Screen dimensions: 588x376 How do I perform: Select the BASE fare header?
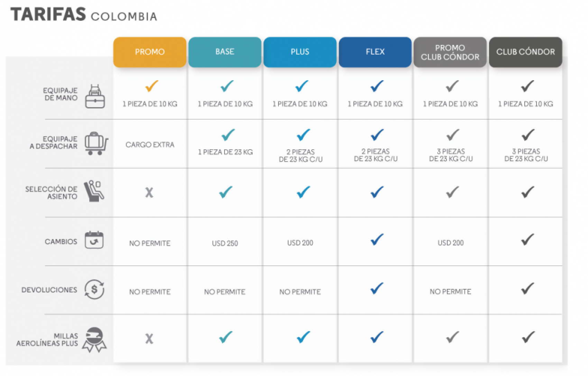225,52
